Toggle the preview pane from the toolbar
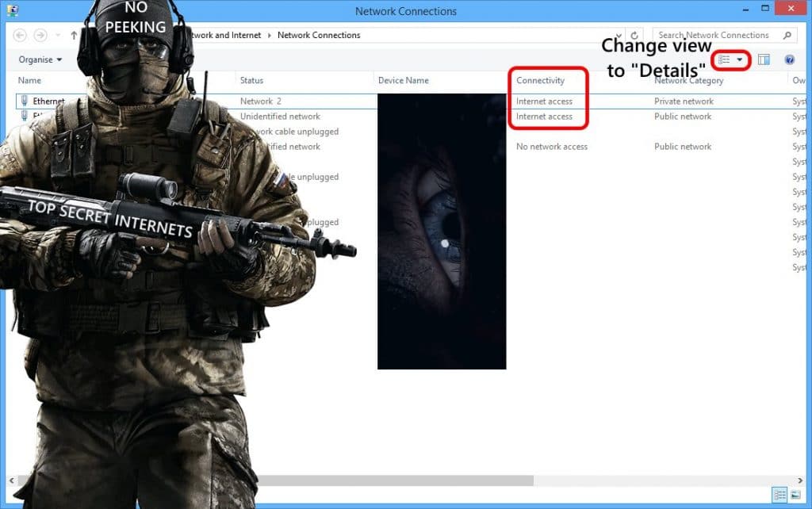Viewport: 812px width, 509px height. coord(764,59)
